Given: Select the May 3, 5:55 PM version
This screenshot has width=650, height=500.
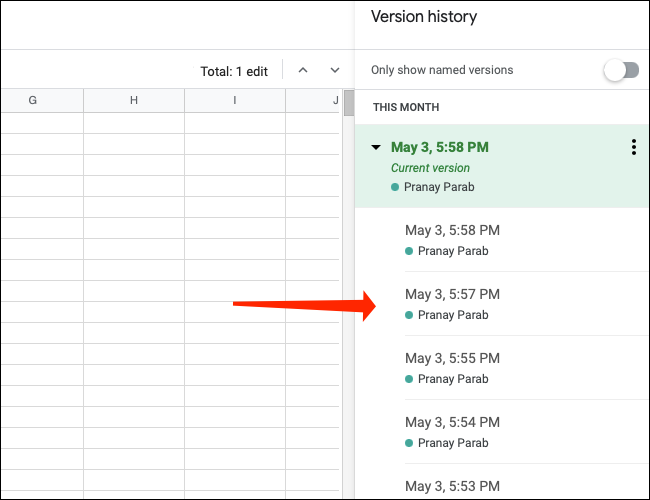Looking at the screenshot, I should pos(452,358).
